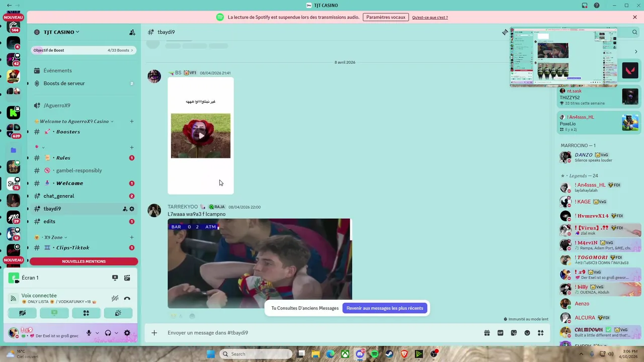644x362 pixels.
Task: Click the plus attach button in message bar
Action: [x=154, y=333]
